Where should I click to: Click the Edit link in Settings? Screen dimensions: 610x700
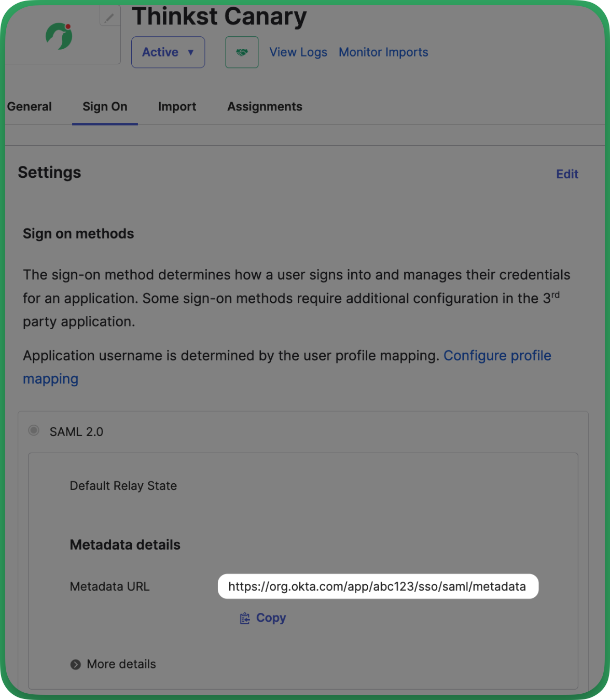click(x=567, y=174)
